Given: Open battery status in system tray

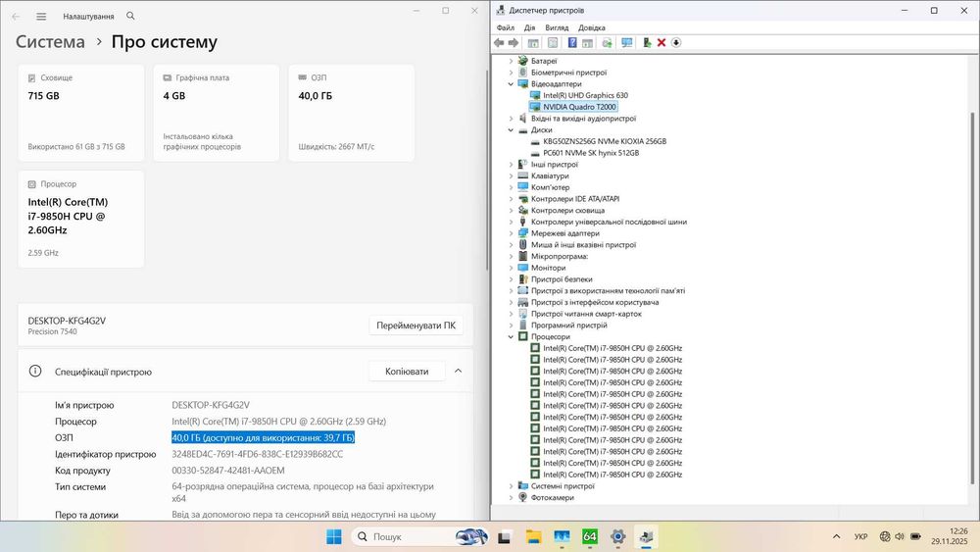Looking at the screenshot, I should pyautogui.click(x=915, y=536).
